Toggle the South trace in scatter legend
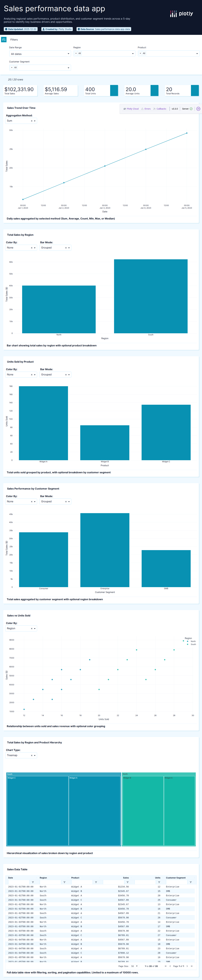The width and height of the screenshot is (202, 980). (191, 645)
